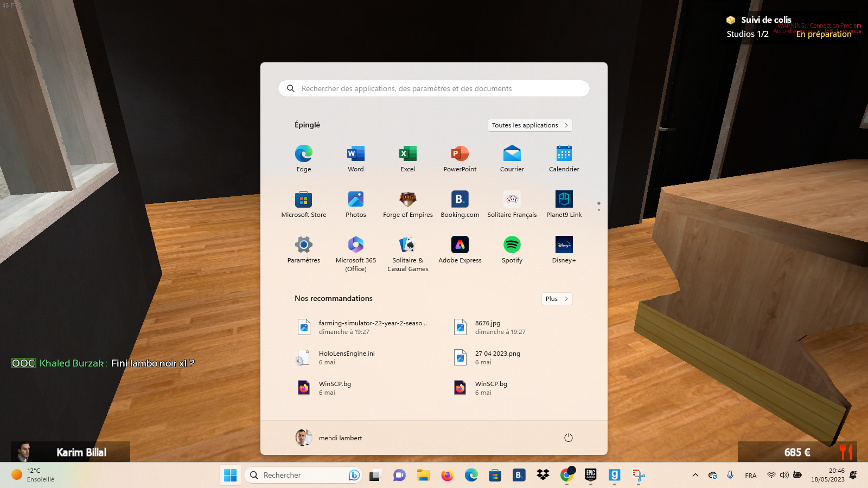This screenshot has width=868, height=488.
Task: Click the Start menu search field
Action: pyautogui.click(x=434, y=88)
